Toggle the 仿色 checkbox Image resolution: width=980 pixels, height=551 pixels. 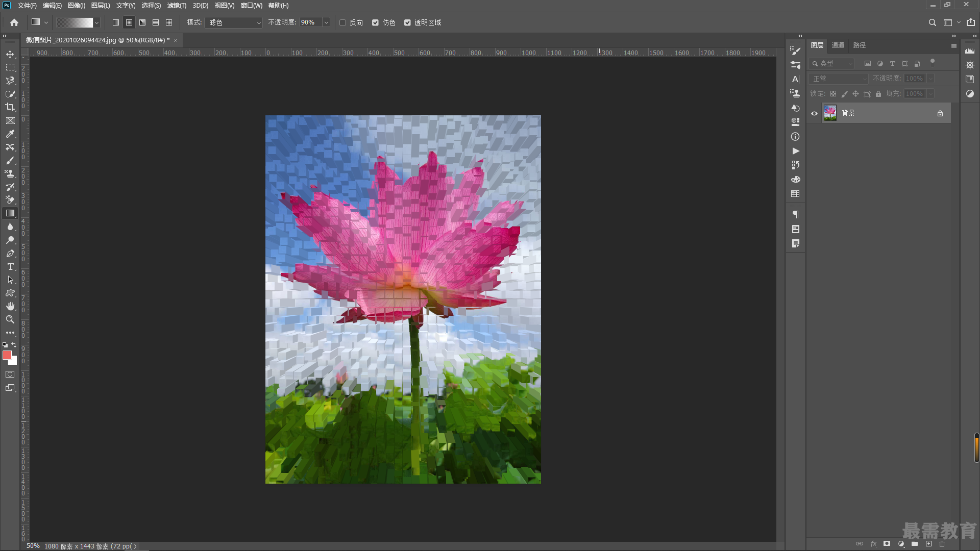(x=375, y=22)
